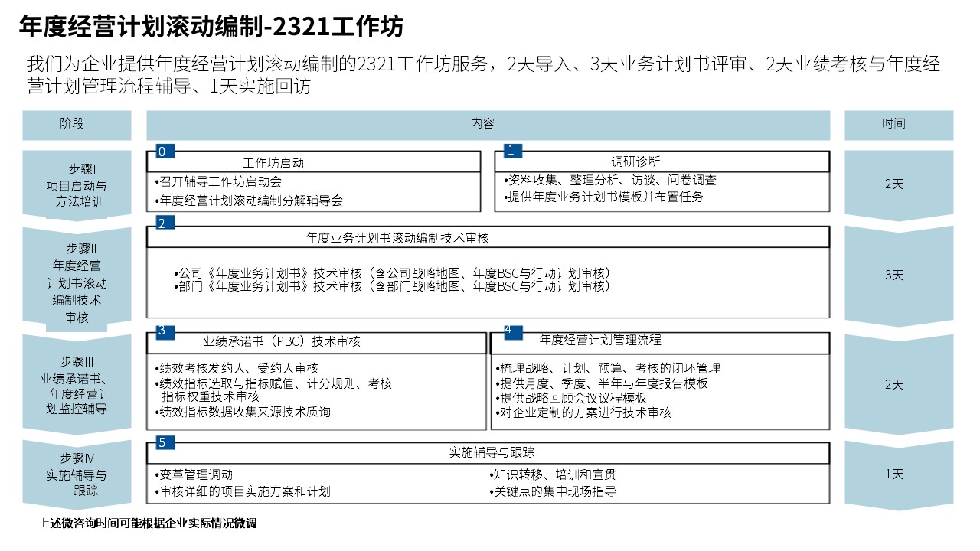Click the 指标权重技术审核 line

210,396
